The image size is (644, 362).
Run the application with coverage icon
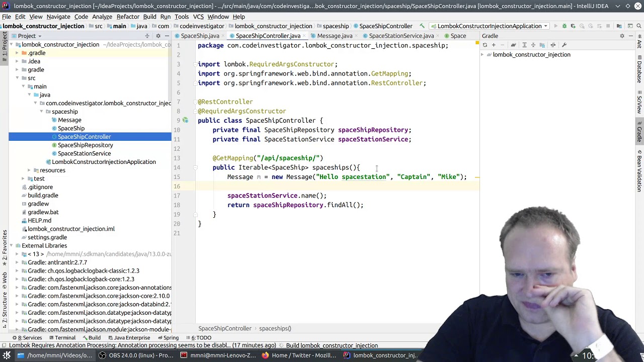[574, 26]
